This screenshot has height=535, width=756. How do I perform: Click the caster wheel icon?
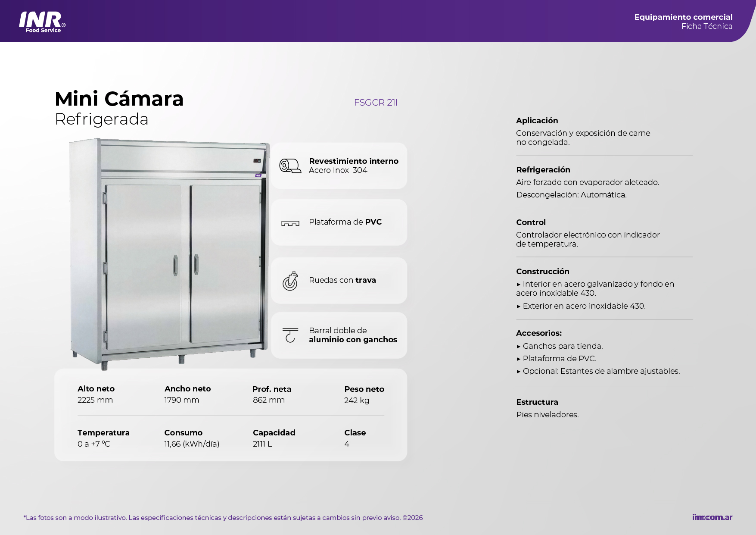click(x=290, y=281)
